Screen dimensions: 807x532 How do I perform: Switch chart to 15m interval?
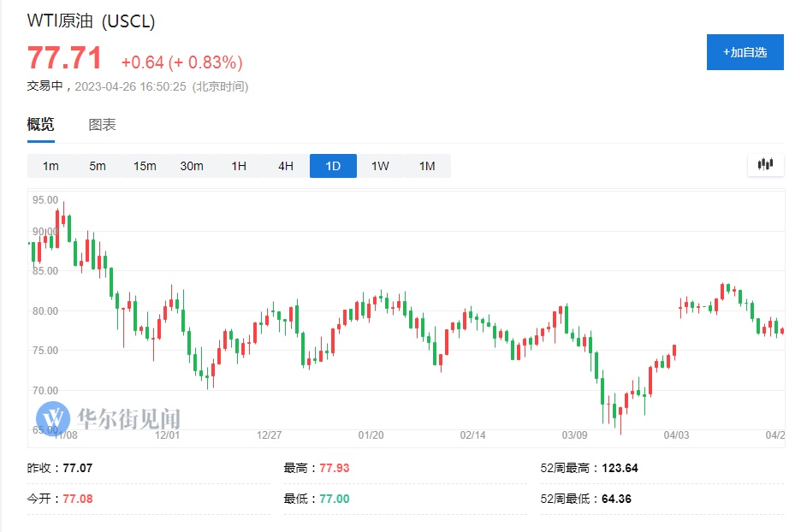point(145,166)
